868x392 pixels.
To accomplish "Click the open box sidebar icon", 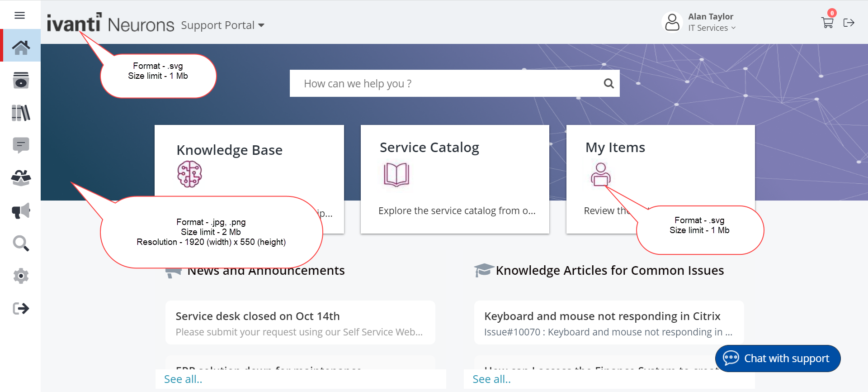I will point(21,178).
